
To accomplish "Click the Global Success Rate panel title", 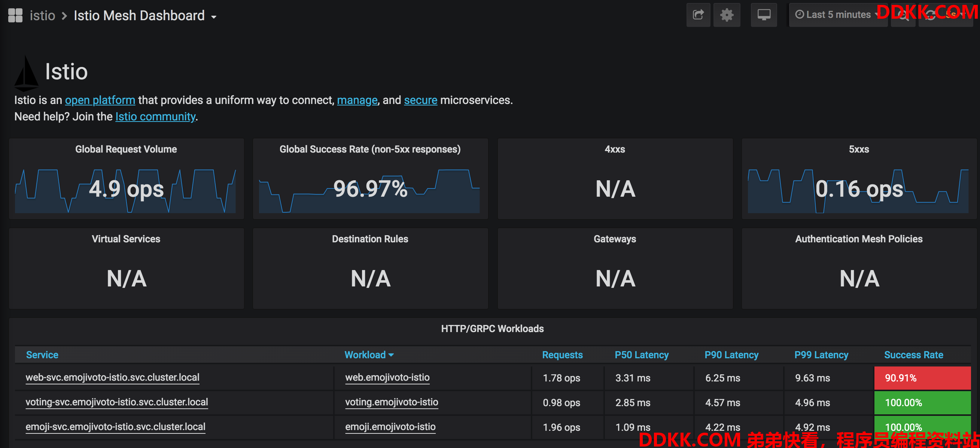I will (370, 149).
